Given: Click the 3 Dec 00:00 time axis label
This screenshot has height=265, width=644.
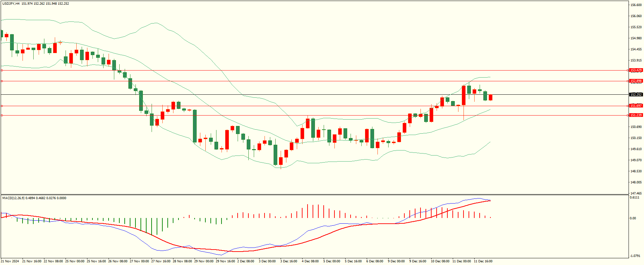Looking at the screenshot, I should pos(267,261).
